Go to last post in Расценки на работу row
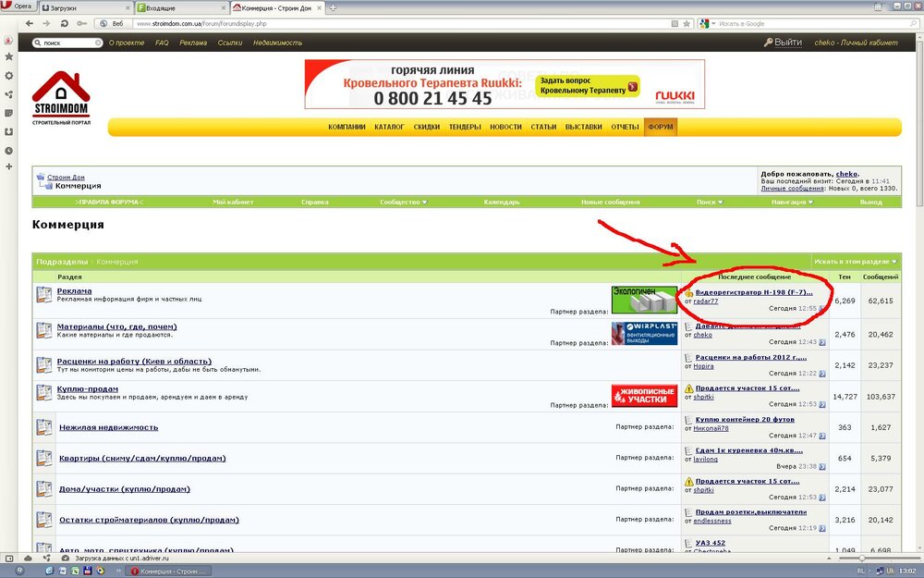Screen dimensions: 924x578 click(822, 374)
